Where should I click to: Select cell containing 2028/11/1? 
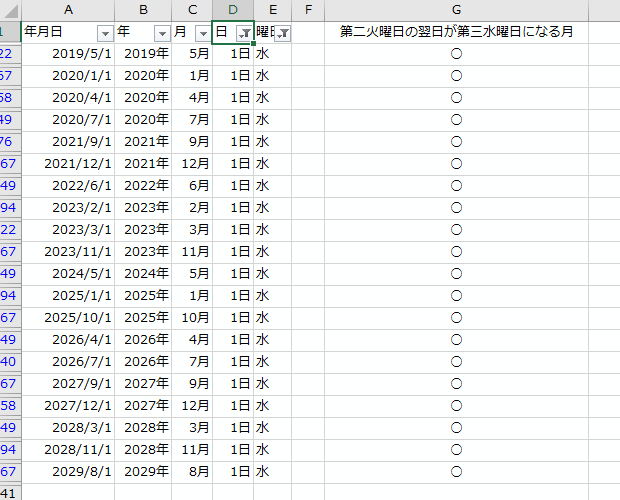pos(68,450)
